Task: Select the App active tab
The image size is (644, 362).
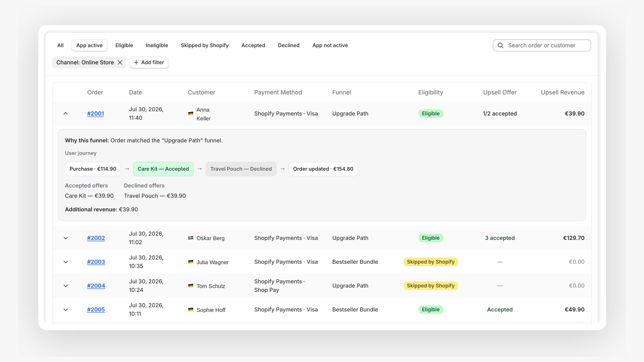Action: tap(90, 46)
